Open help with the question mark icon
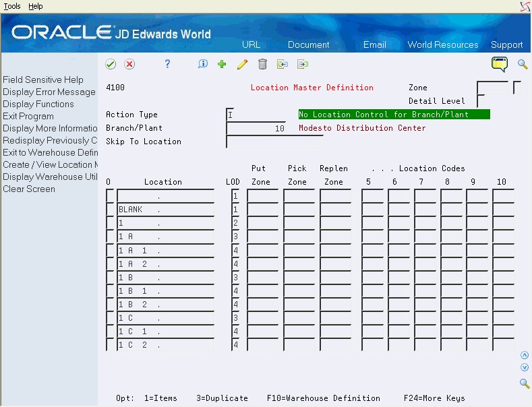The height and width of the screenshot is (407, 532). coord(167,64)
